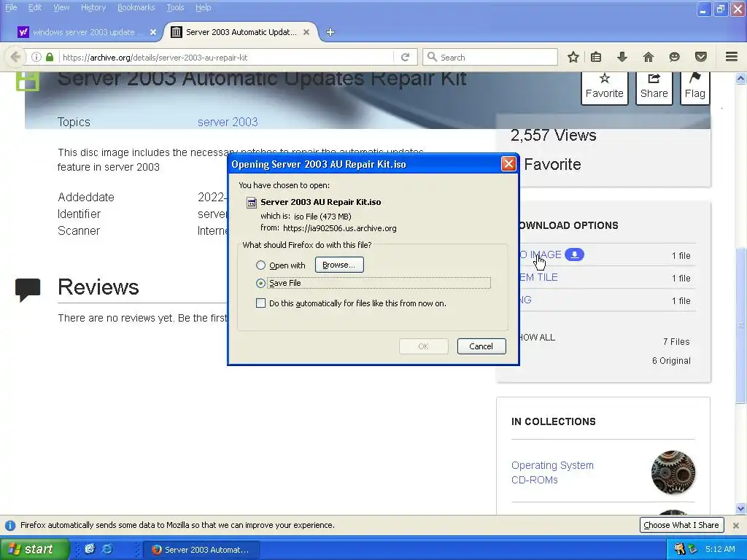Dismiss the Mozilla data notification bar

736,525
